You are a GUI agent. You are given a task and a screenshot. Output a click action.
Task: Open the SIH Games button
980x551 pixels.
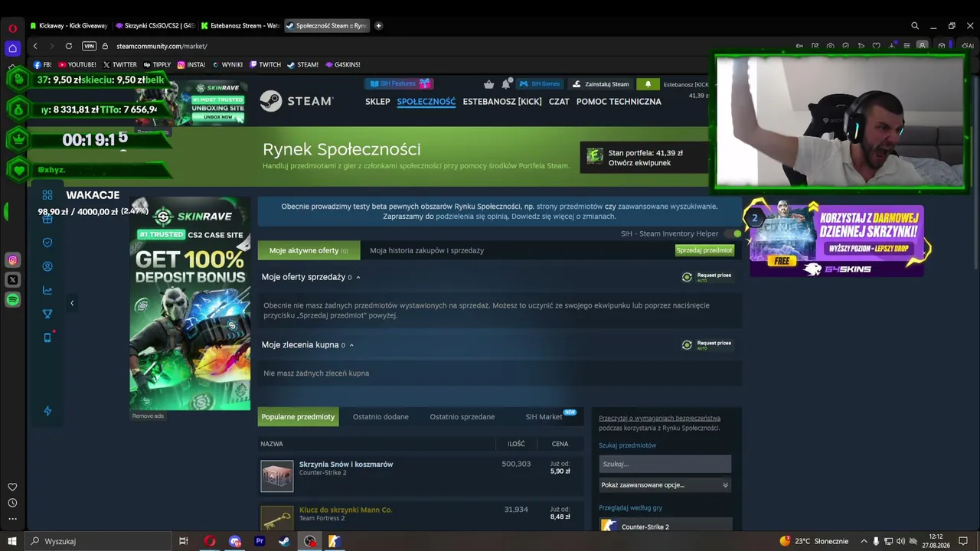(539, 84)
